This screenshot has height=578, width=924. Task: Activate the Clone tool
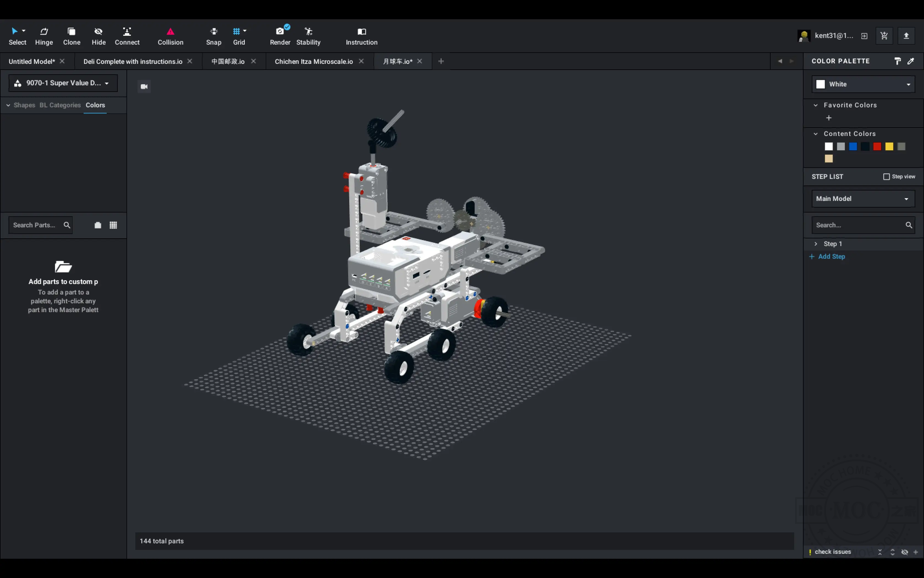(71, 35)
